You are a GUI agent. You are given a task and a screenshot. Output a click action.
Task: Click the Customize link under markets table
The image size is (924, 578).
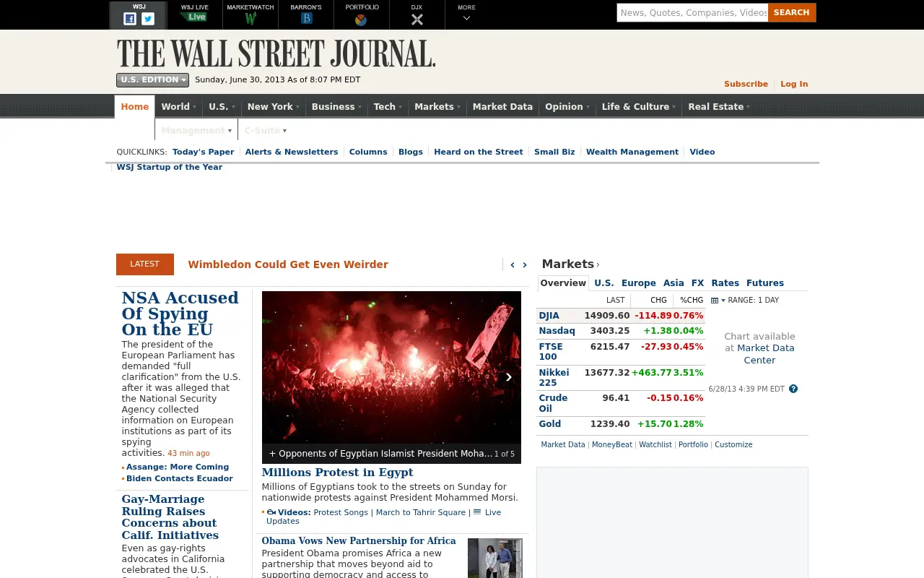point(733,445)
